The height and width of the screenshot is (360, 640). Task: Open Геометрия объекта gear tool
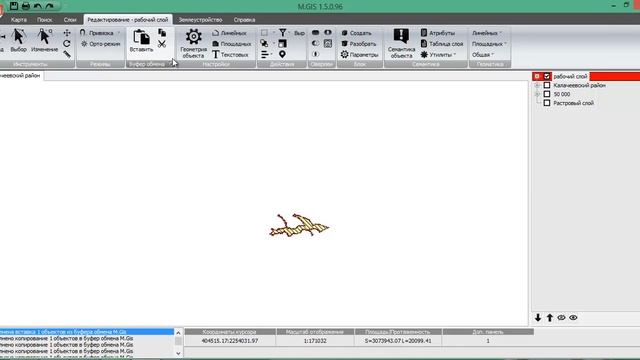click(x=193, y=43)
